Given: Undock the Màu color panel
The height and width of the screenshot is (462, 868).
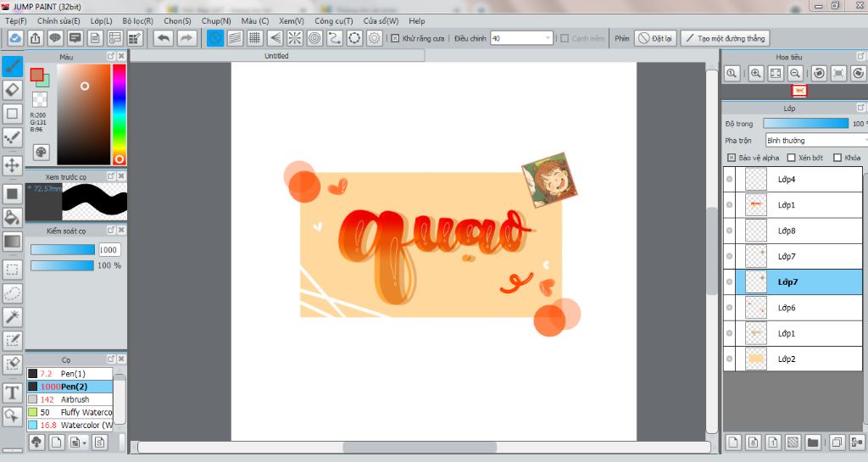Looking at the screenshot, I should pyautogui.click(x=111, y=57).
